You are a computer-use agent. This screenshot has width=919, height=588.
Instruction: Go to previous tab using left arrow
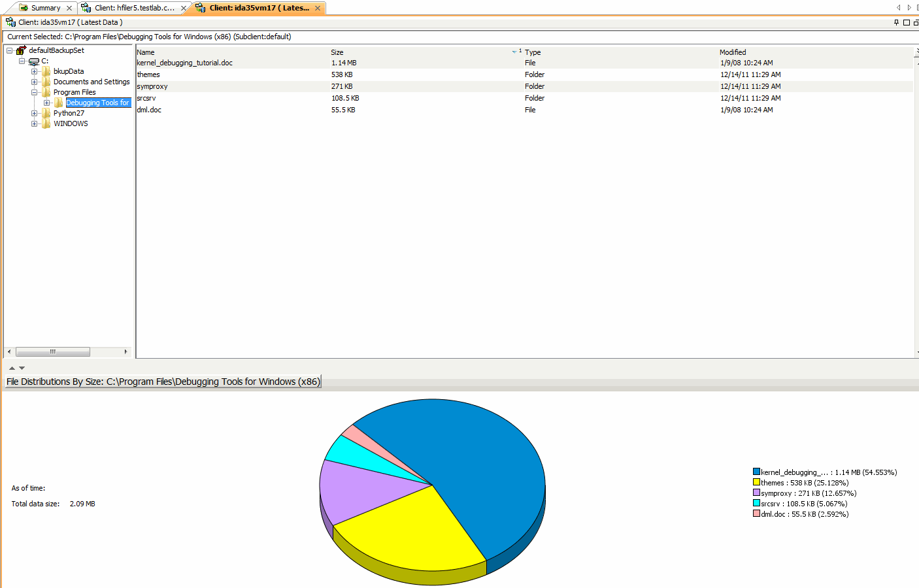(x=899, y=8)
